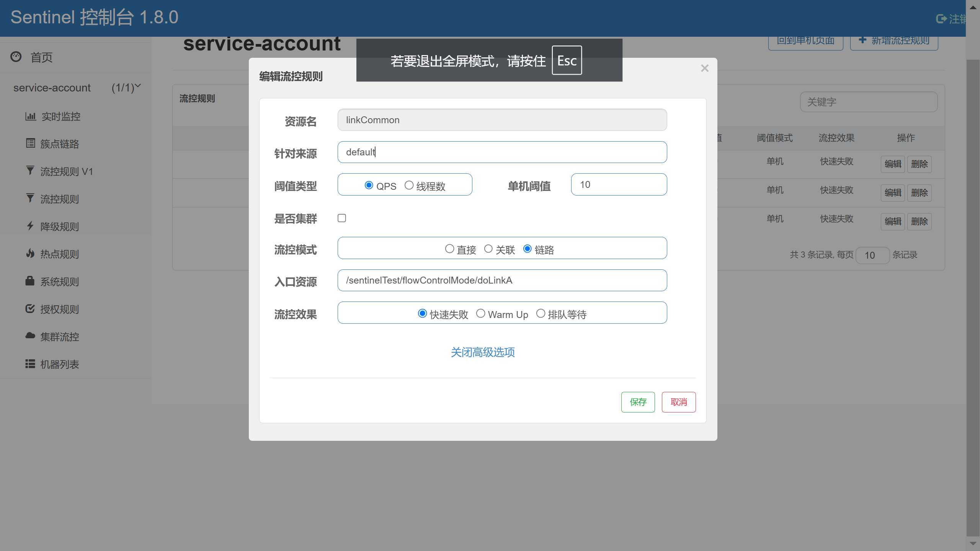This screenshot has height=551, width=980.
Task: Open the 授权规则 menu item
Action: 60,309
